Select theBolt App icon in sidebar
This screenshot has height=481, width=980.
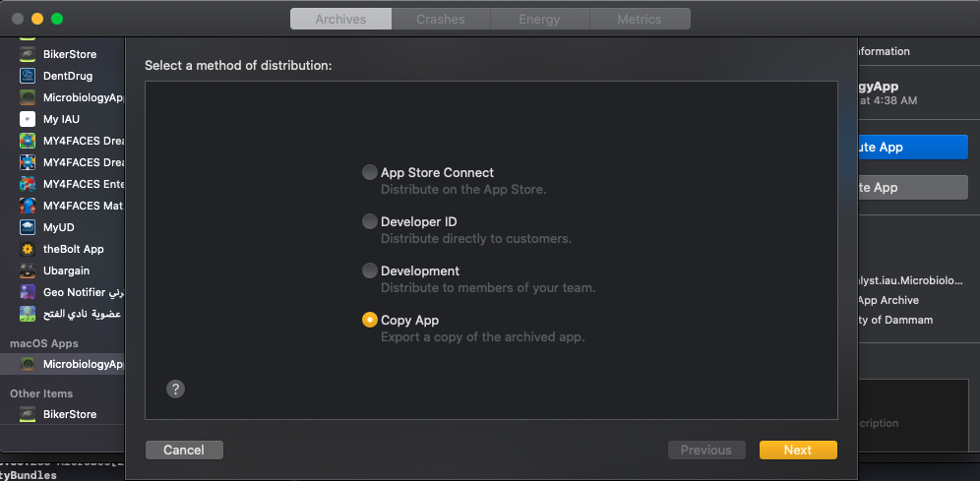point(28,249)
